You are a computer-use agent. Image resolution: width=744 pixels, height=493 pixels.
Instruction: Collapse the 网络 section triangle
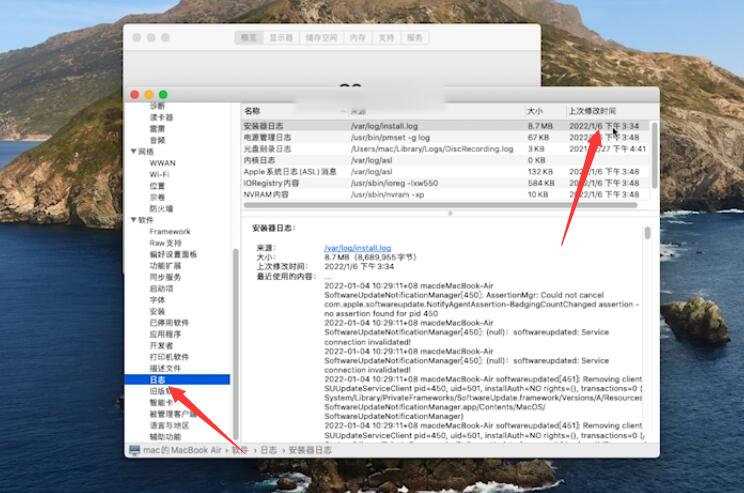click(x=133, y=151)
